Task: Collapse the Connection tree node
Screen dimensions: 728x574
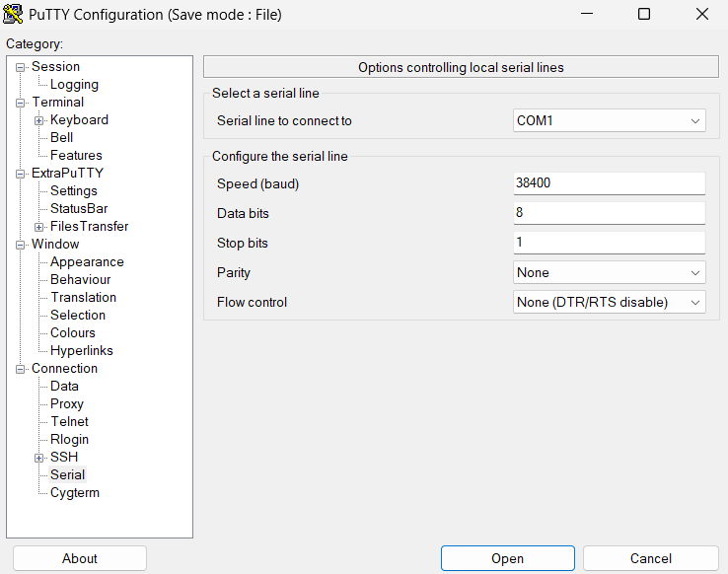Action: 20,370
